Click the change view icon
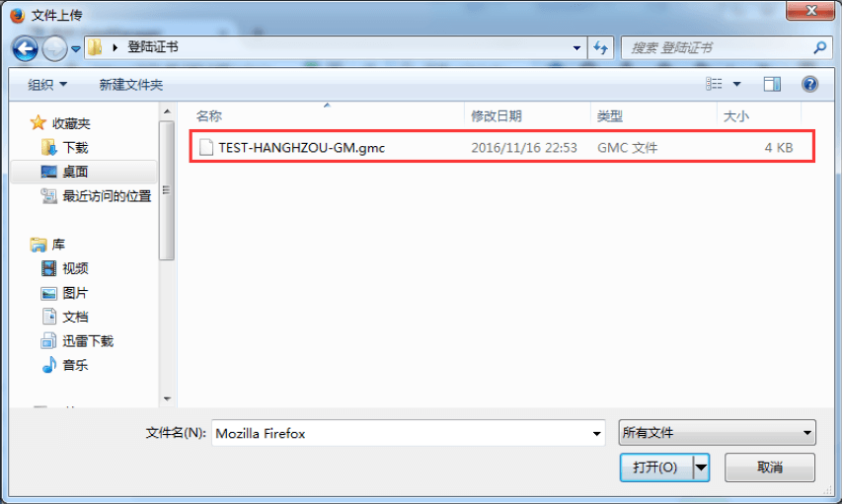 tap(714, 84)
